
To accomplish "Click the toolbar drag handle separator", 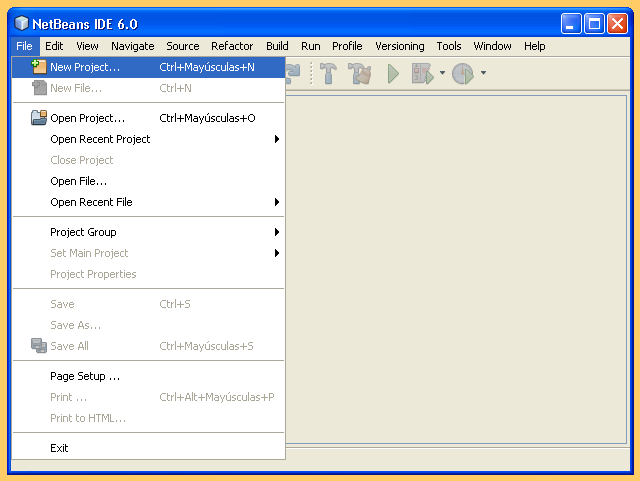I will coord(311,73).
